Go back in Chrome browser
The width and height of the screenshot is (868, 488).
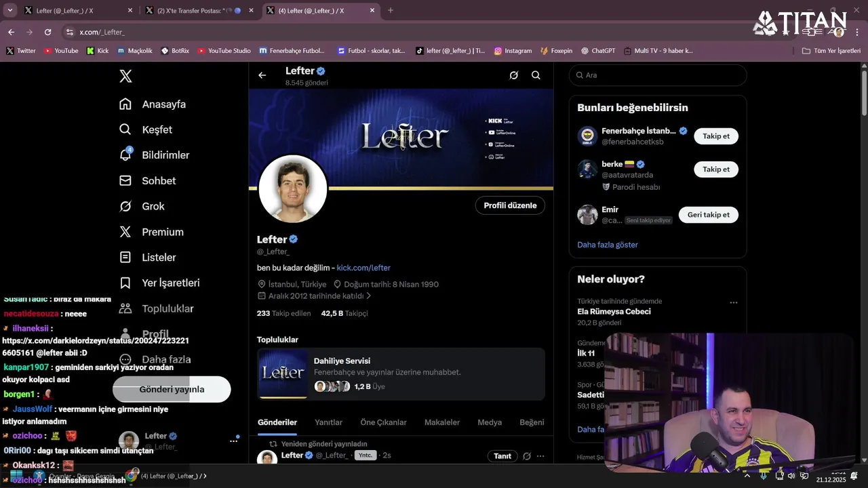tap(11, 32)
